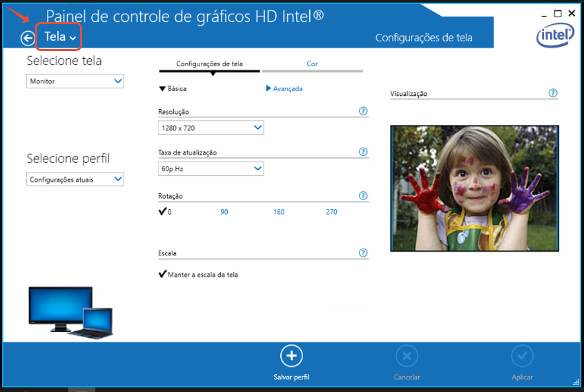Click the resize grip in window corner
The height and width of the screenshot is (392, 584).
coord(576,382)
